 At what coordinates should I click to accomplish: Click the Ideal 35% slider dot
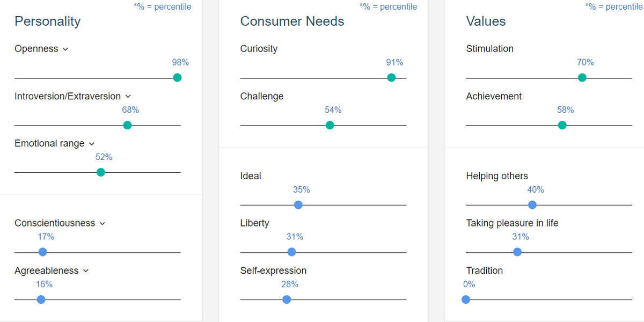tap(298, 204)
